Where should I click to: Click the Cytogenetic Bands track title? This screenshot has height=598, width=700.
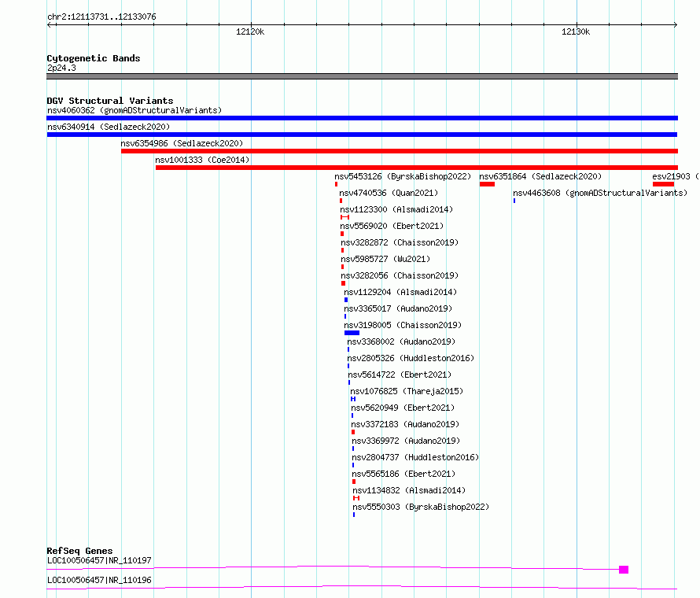(94, 58)
